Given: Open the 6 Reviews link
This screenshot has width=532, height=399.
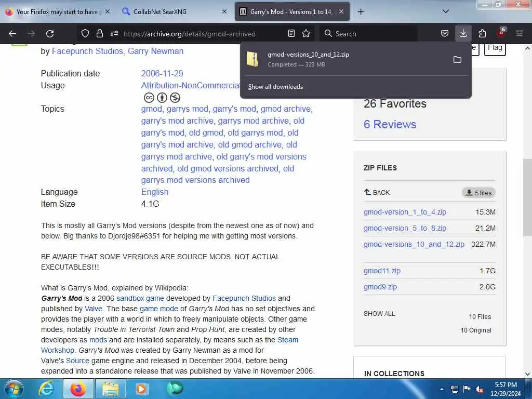Looking at the screenshot, I should coord(390,125).
